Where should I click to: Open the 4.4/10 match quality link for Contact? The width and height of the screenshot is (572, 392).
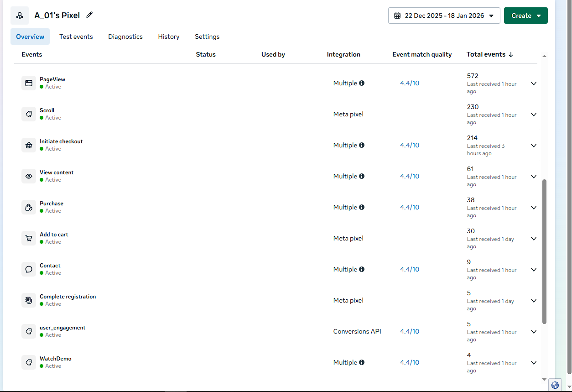[x=410, y=269]
